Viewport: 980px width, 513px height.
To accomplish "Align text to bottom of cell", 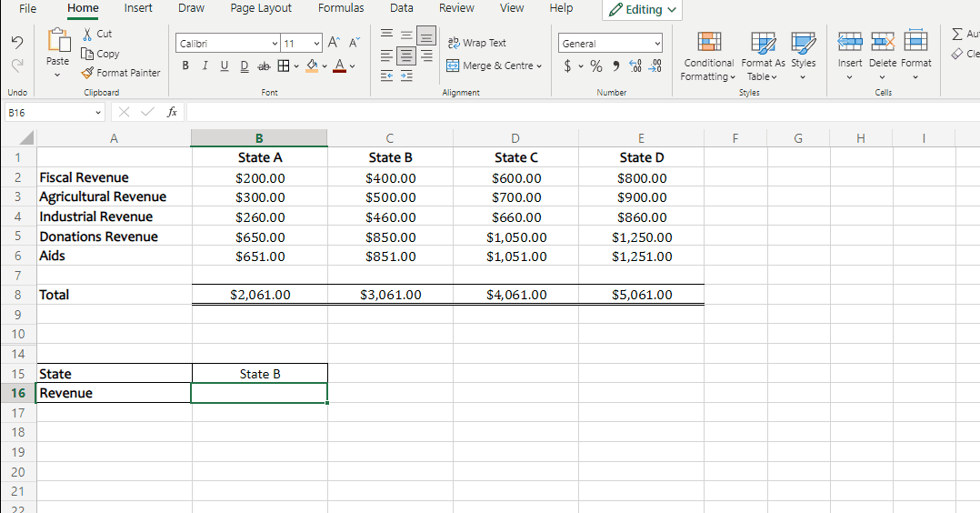I will [426, 36].
